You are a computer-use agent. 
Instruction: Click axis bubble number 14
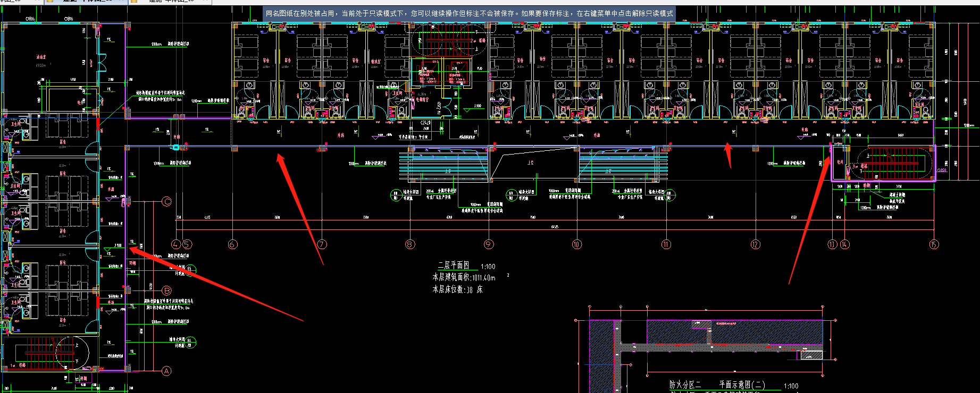(845, 244)
